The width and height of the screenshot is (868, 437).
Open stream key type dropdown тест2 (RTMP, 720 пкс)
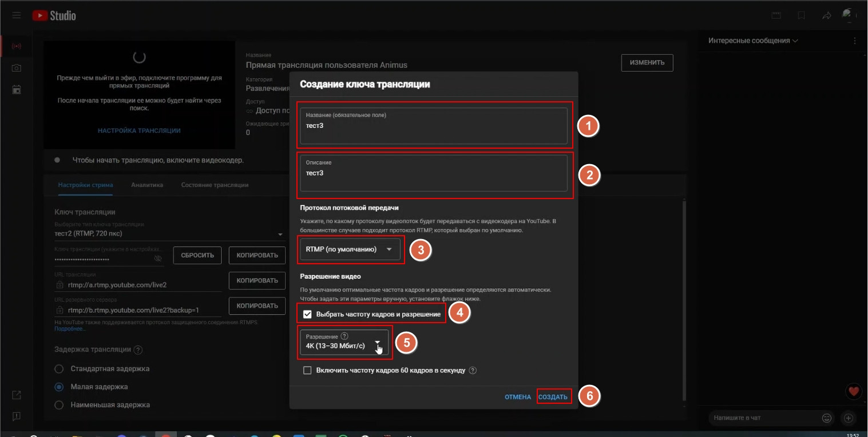coord(169,233)
